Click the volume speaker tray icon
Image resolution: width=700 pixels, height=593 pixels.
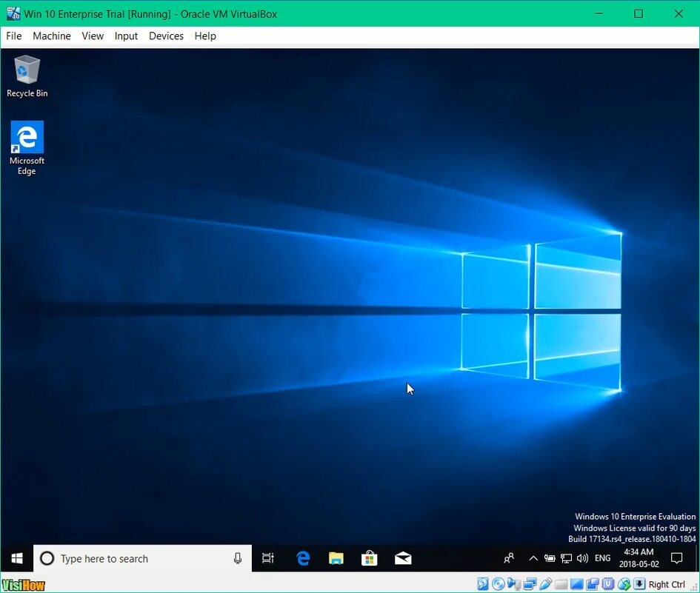582,558
